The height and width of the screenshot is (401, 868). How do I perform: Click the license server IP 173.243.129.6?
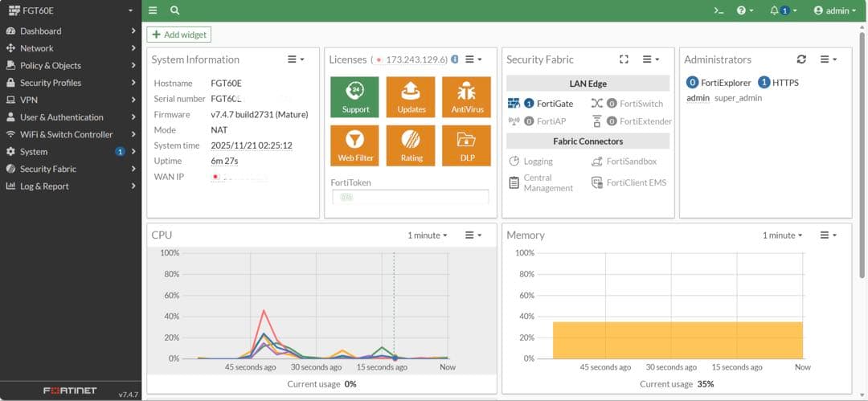tap(416, 59)
